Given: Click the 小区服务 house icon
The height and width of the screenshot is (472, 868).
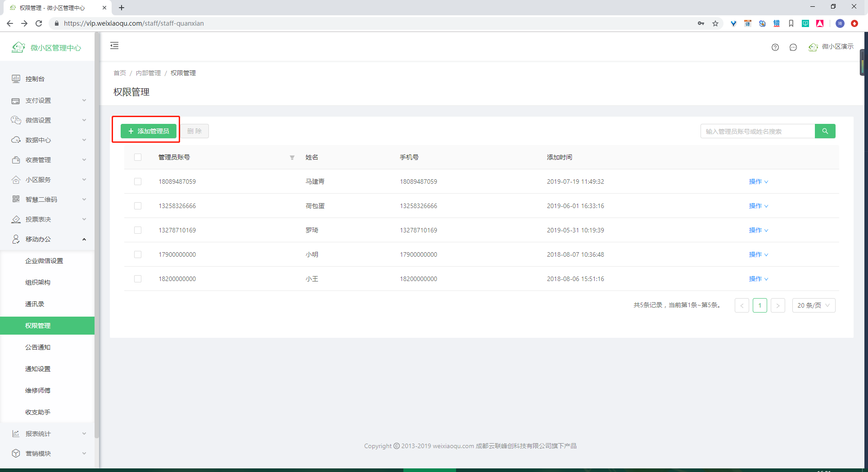Looking at the screenshot, I should tap(16, 180).
